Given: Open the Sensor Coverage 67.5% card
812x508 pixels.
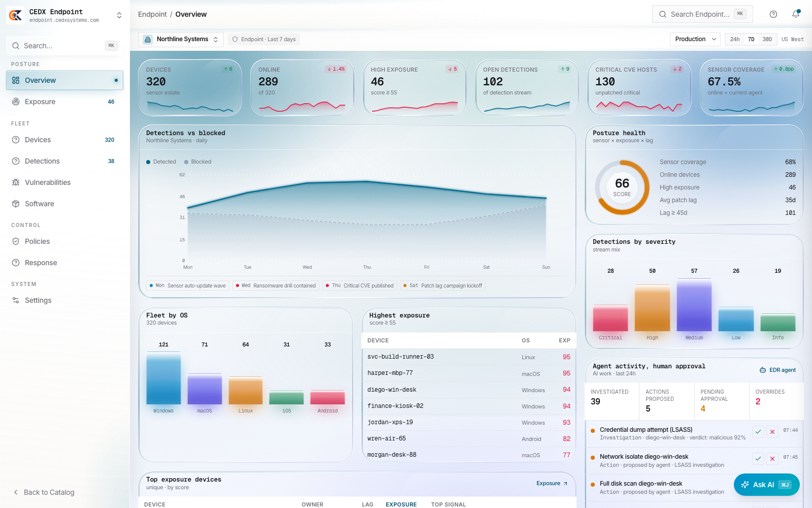Looking at the screenshot, I should [752, 88].
